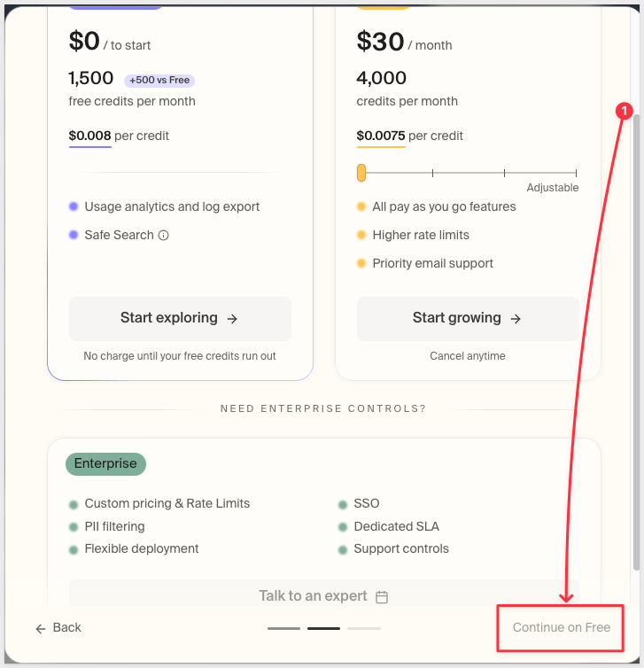644x668 pixels.
Task: Click Continue on Free
Action: [561, 627]
